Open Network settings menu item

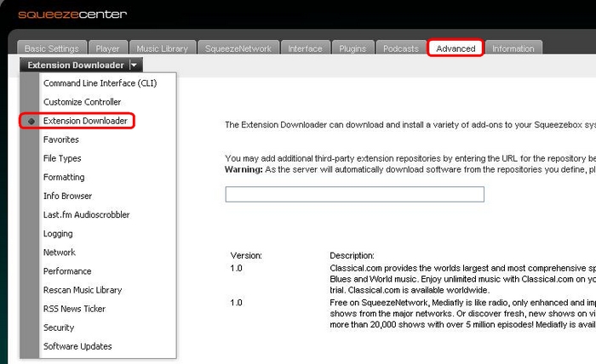click(x=60, y=252)
